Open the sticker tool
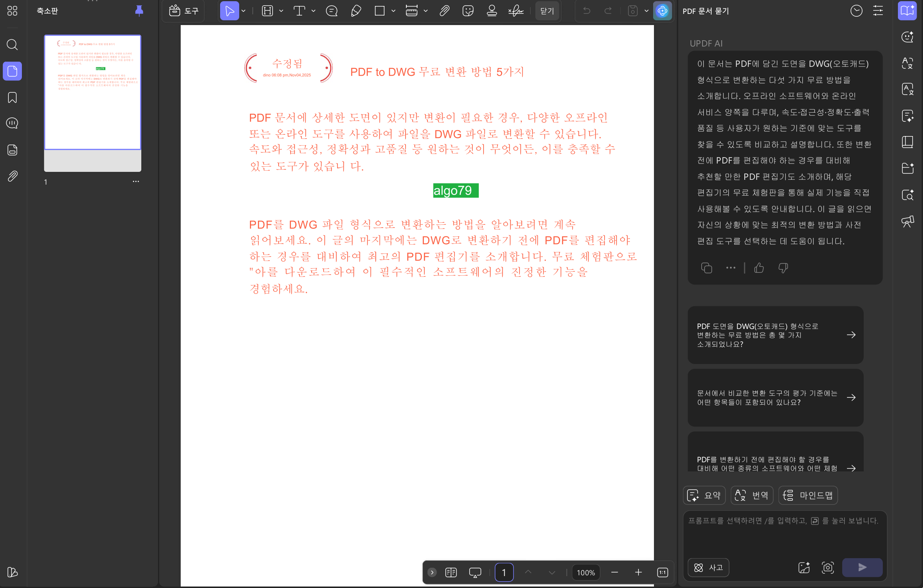 pyautogui.click(x=468, y=11)
